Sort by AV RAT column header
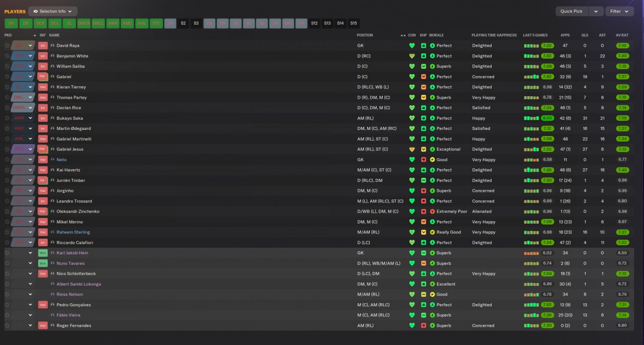Screen dimensions: 644x345 (622, 35)
